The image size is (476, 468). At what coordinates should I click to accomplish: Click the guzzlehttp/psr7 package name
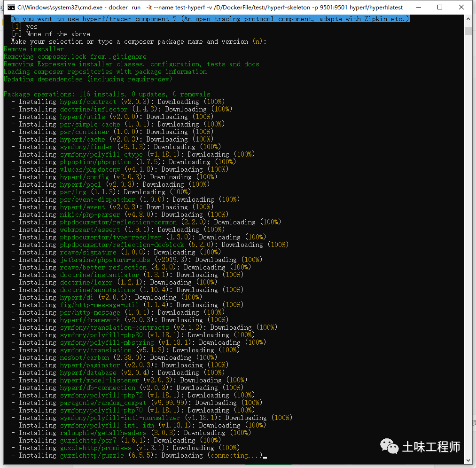tap(88, 440)
